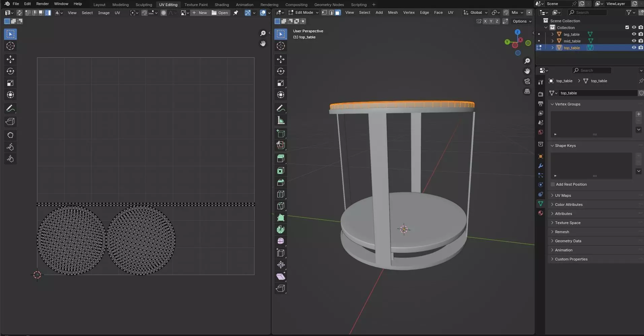Screen dimensions: 644x336
Task: Click the Z axis on navigation gizmo
Action: click(517, 32)
